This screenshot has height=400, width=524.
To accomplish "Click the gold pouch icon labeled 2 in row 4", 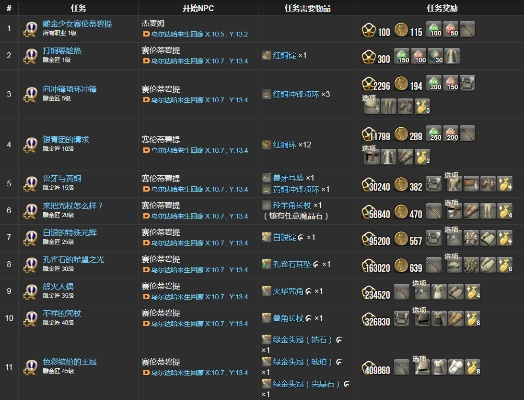I will click(422, 157).
